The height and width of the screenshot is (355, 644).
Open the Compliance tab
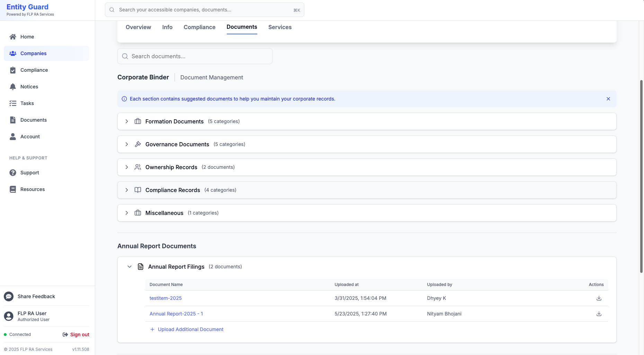[x=199, y=27]
